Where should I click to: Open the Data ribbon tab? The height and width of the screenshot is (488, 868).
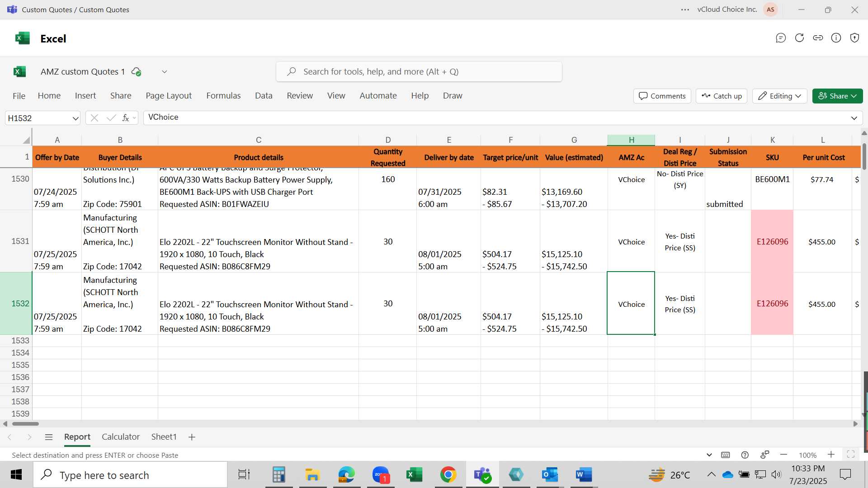[x=264, y=96]
